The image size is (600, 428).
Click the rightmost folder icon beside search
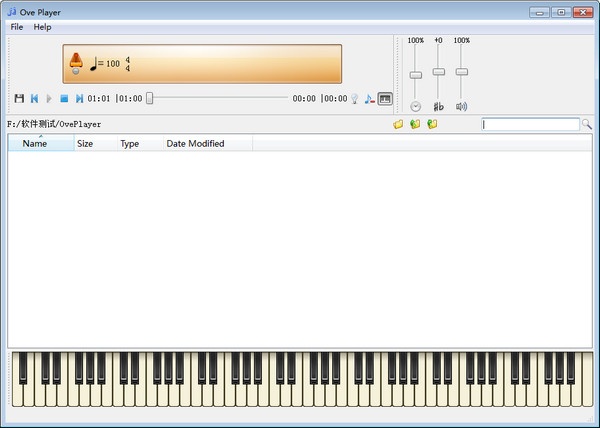(x=432, y=125)
